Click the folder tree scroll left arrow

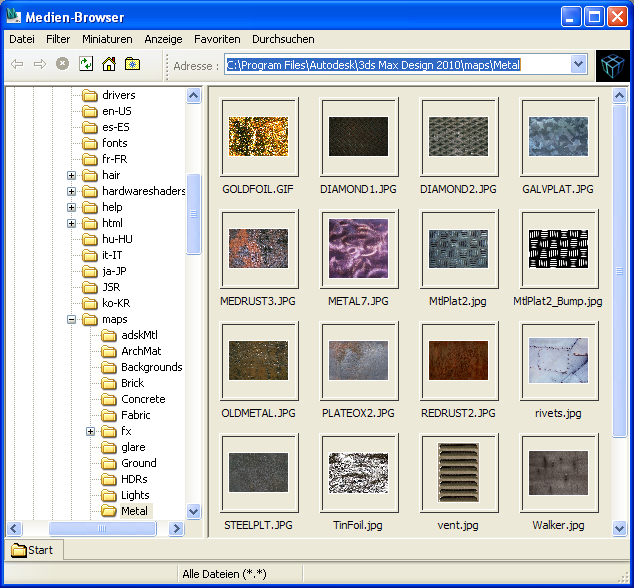(x=14, y=528)
